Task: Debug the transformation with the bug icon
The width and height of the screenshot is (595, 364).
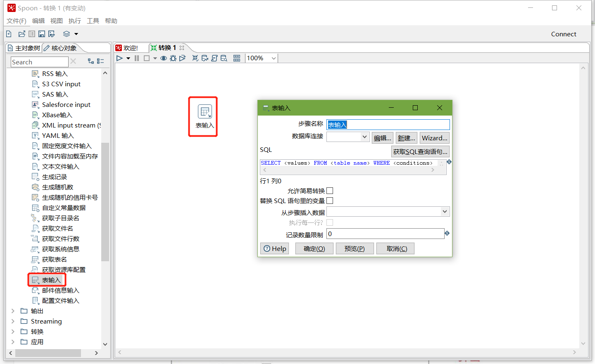Action: point(173,58)
